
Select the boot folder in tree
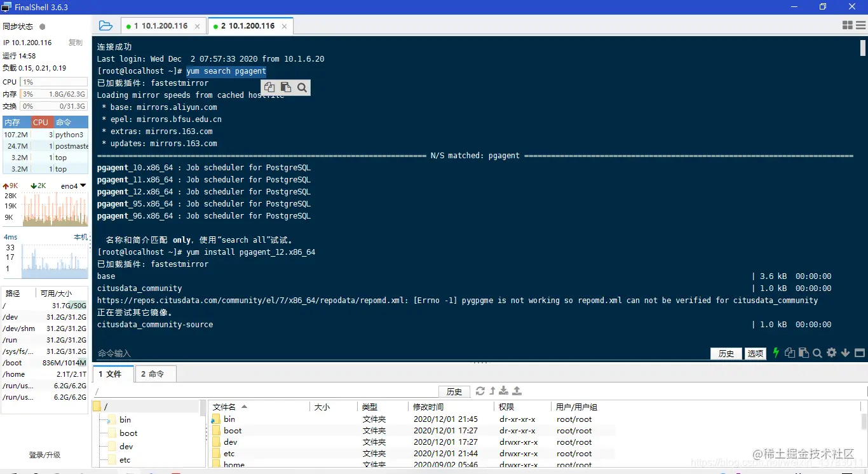click(x=128, y=433)
